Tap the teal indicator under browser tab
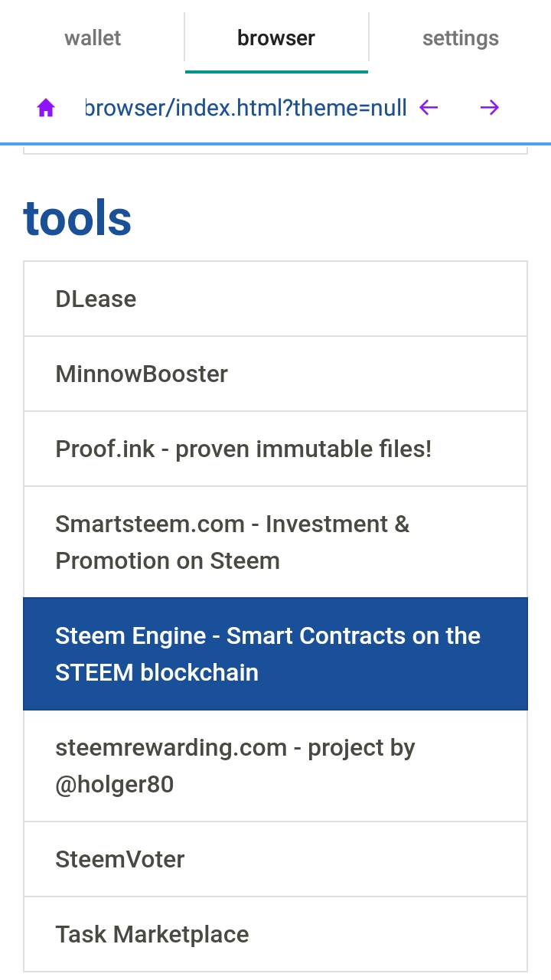The height and width of the screenshot is (980, 551). coord(276,72)
